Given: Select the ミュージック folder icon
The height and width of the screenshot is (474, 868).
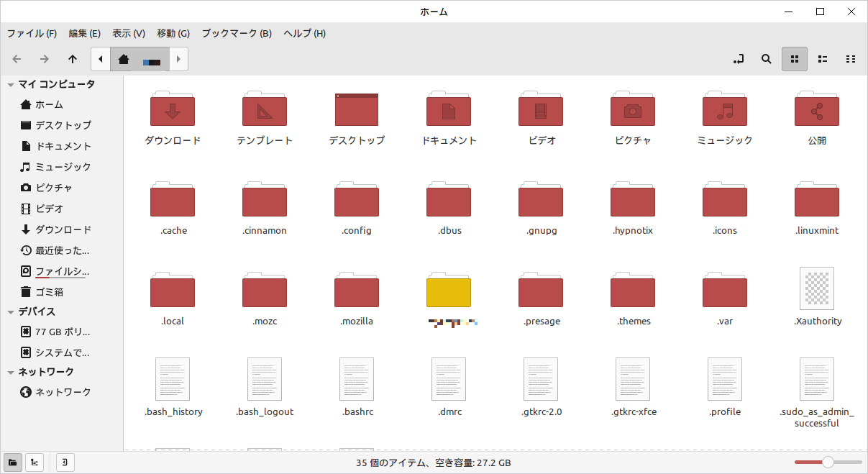Looking at the screenshot, I should [x=725, y=109].
